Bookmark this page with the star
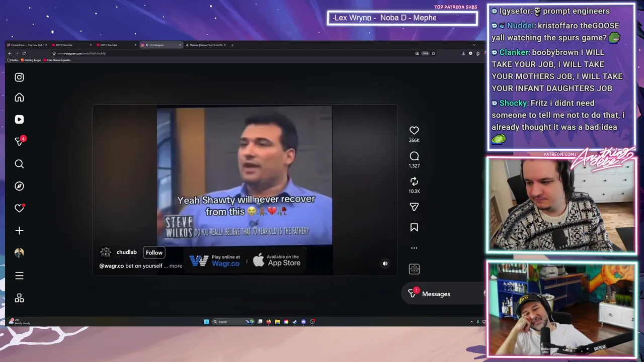The width and height of the screenshot is (644, 362). (x=433, y=53)
